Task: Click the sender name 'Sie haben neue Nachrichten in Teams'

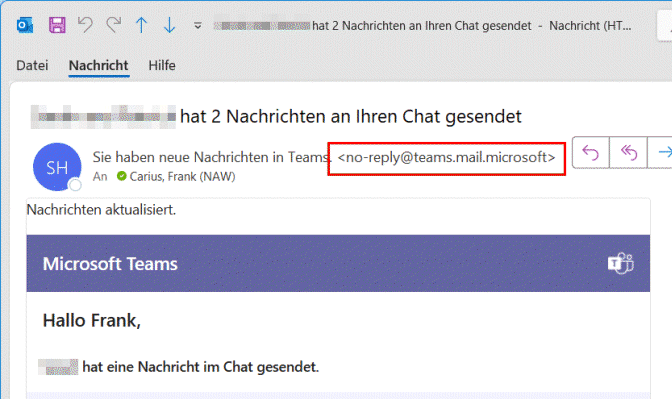Action: point(212,157)
